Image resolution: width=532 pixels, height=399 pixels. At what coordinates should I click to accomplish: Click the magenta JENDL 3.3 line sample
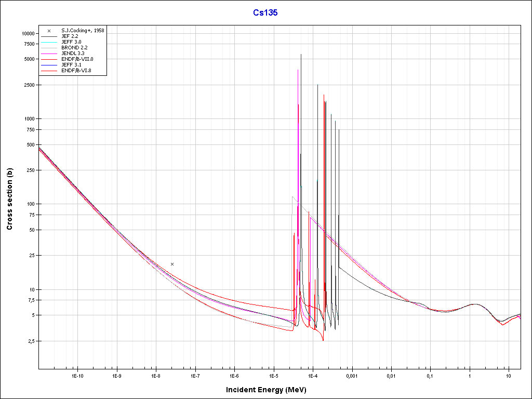click(49, 54)
